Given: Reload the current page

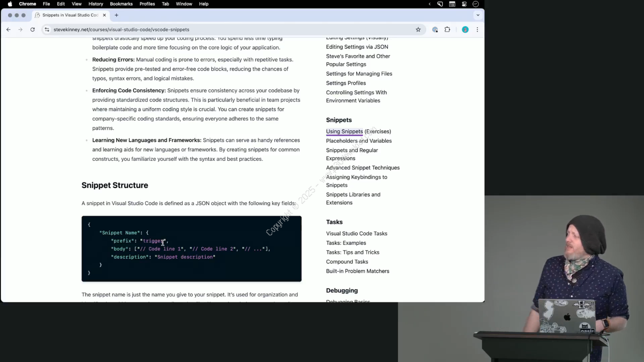Looking at the screenshot, I should point(32,30).
